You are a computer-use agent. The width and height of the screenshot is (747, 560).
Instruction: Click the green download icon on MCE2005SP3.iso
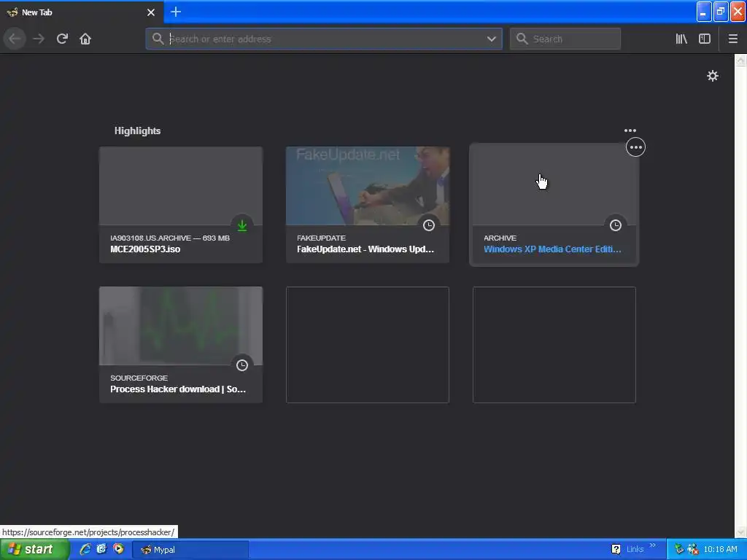pos(242,225)
